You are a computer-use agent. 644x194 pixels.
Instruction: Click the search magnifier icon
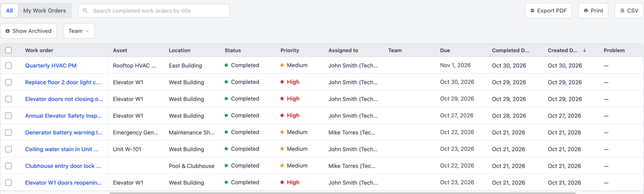click(85, 11)
